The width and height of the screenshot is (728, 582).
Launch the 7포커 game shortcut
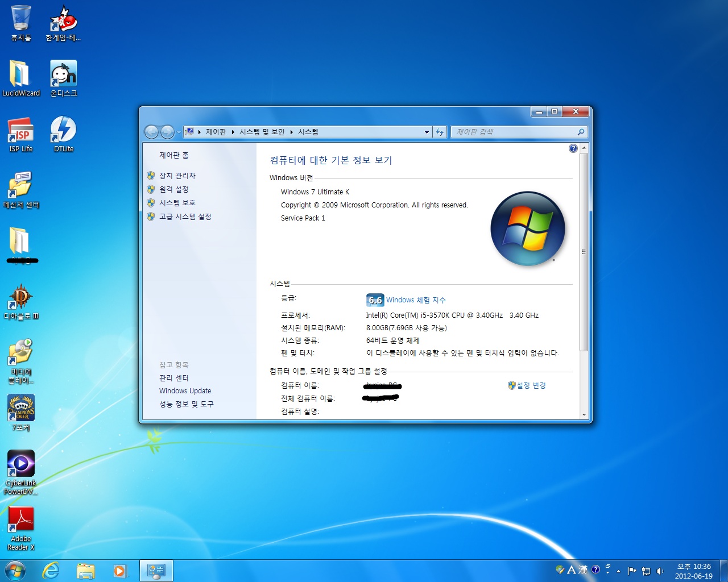(21, 413)
